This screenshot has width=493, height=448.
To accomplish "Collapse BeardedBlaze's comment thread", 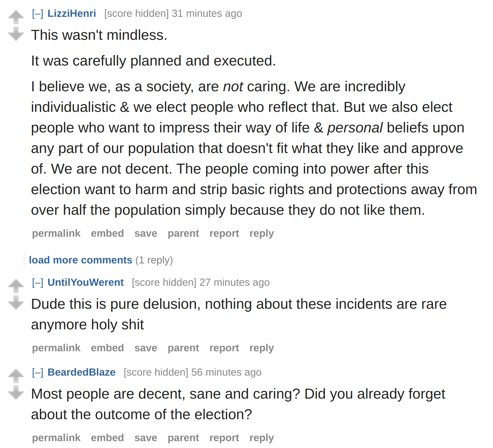I will click(37, 373).
